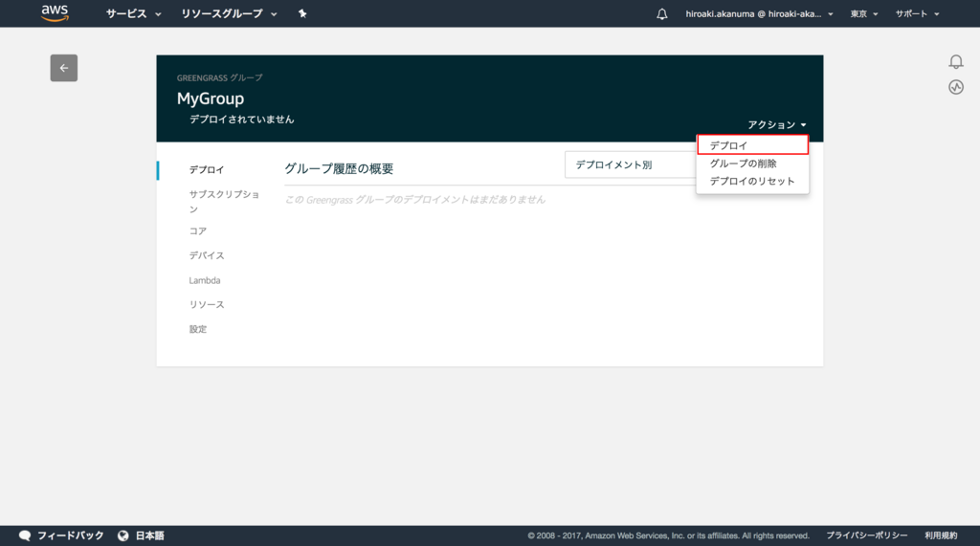Expand the サポート menu
This screenshot has width=980, height=546.
[917, 13]
